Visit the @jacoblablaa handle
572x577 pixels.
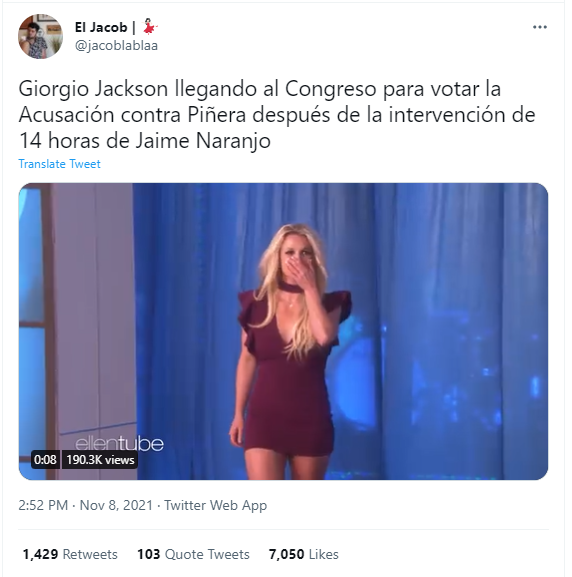[116, 46]
